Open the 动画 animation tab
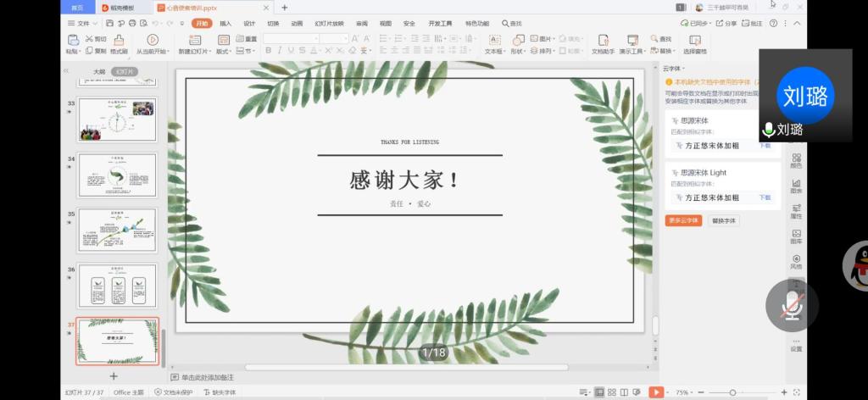Screen dimensions: 868x400 pyautogui.click(x=297, y=24)
